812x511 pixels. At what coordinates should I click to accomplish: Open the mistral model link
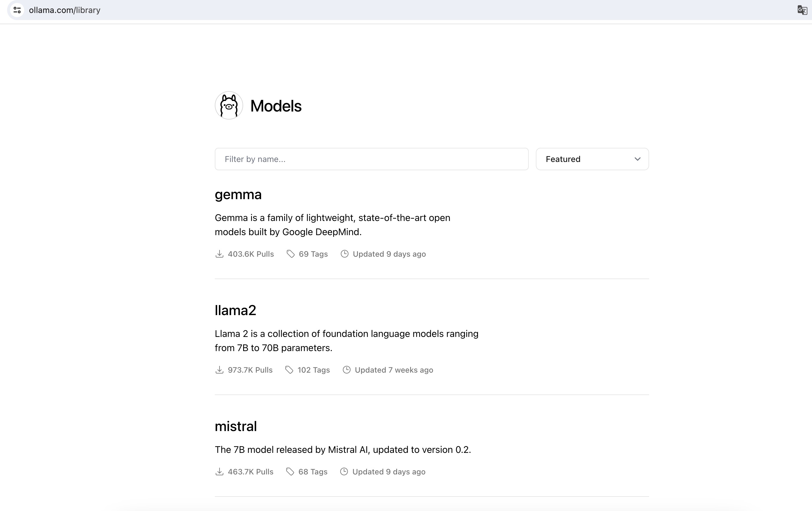tap(236, 426)
